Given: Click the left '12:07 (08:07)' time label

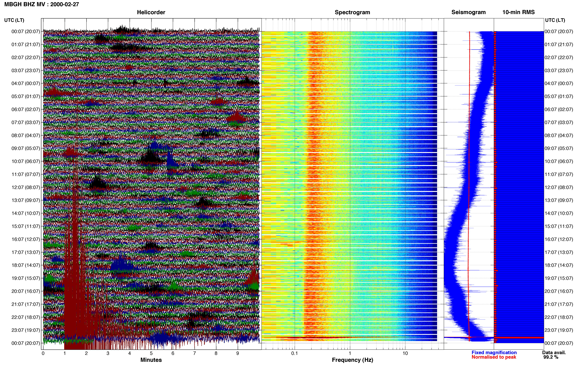Looking at the screenshot, I should tap(26, 187).
